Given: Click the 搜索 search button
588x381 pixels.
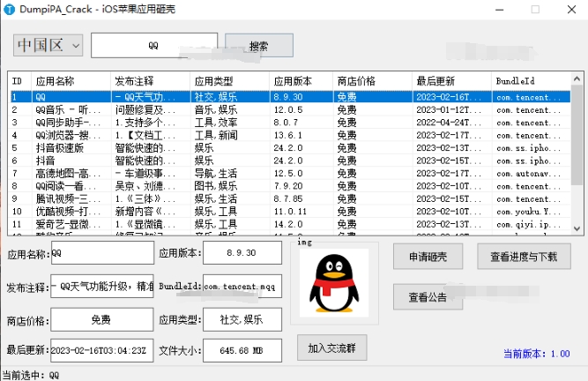Looking at the screenshot, I should coord(259,46).
